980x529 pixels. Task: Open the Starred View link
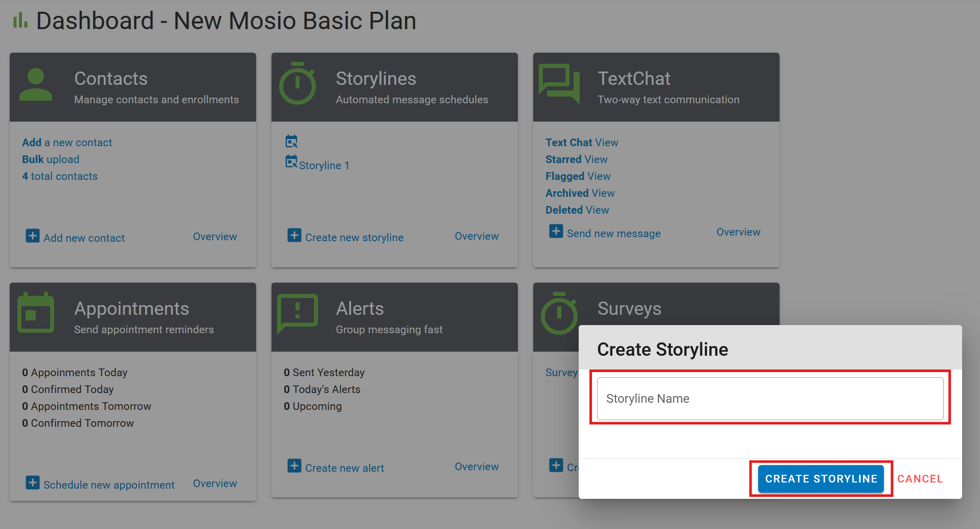pos(577,159)
